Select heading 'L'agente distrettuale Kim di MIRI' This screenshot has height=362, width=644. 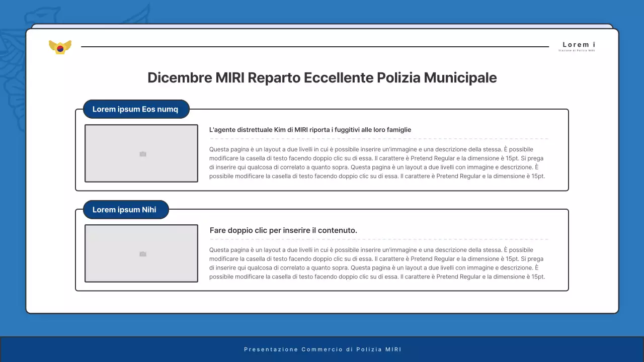coord(310,130)
